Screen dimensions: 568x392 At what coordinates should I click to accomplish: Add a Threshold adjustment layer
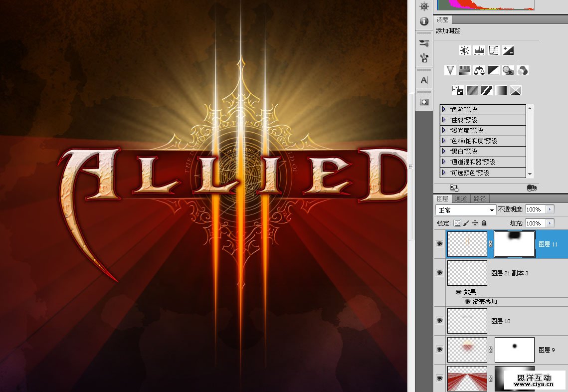[x=487, y=90]
